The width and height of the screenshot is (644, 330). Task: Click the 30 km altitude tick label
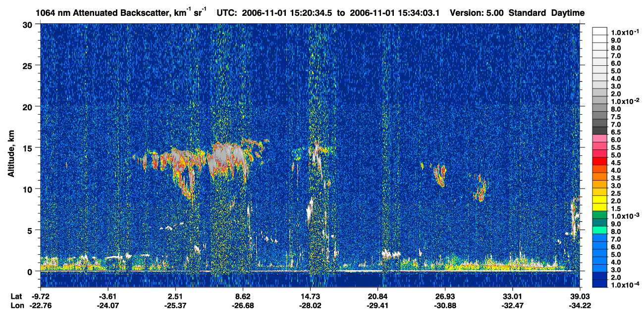click(28, 25)
